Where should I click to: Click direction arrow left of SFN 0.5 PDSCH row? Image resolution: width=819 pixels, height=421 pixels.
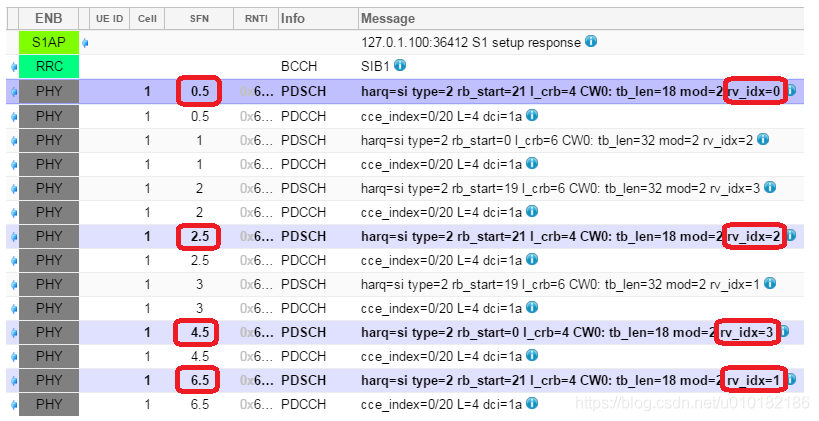(x=14, y=91)
